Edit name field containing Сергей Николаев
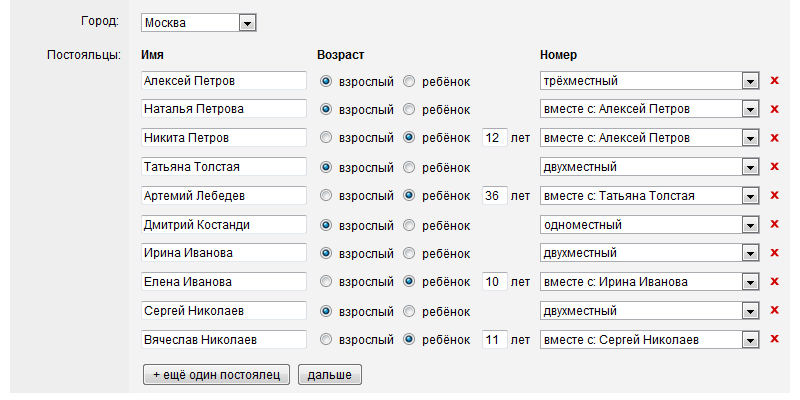The width and height of the screenshot is (800, 400). pos(223,311)
